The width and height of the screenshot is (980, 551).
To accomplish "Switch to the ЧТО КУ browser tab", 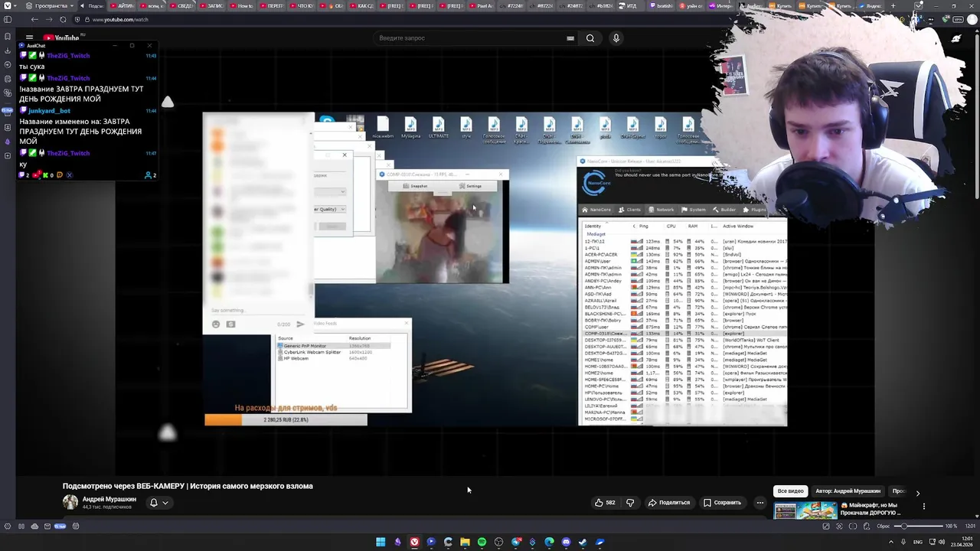I will pos(301,5).
